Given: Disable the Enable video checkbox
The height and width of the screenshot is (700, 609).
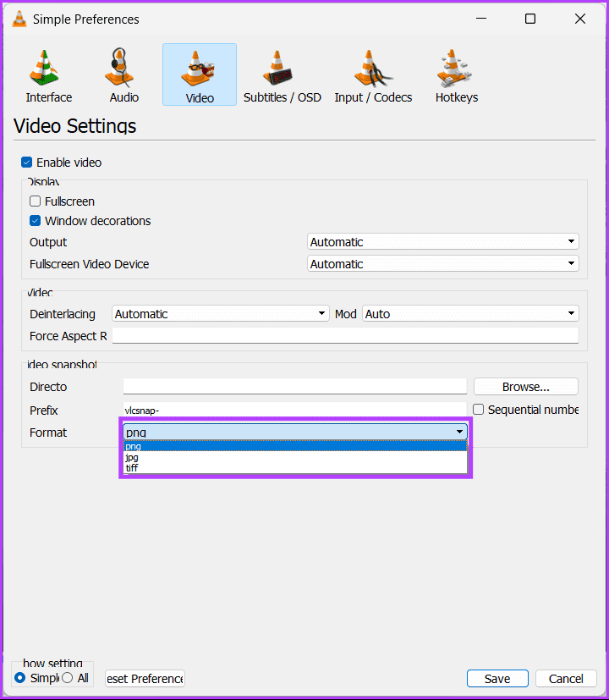Looking at the screenshot, I should pos(27,163).
